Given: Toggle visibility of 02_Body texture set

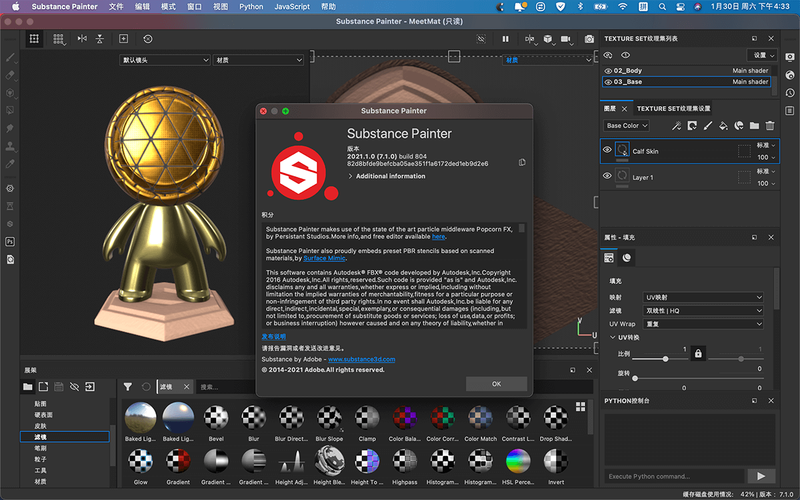Looking at the screenshot, I should (x=608, y=71).
